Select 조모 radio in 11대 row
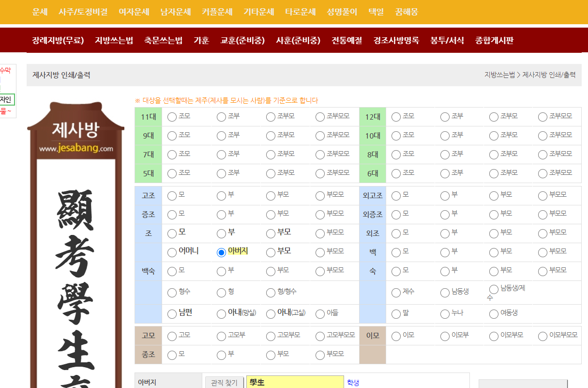 coord(172,117)
